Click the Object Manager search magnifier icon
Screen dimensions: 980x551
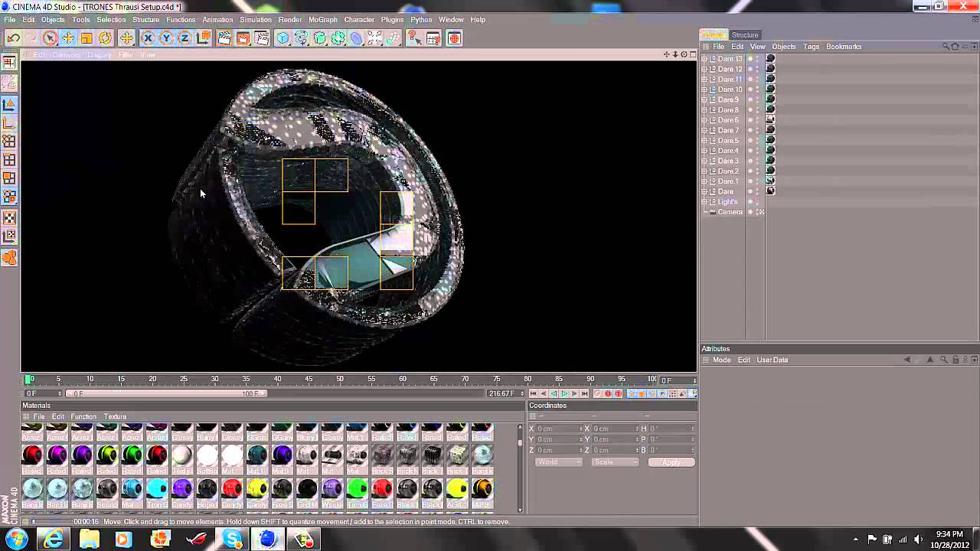coord(946,47)
